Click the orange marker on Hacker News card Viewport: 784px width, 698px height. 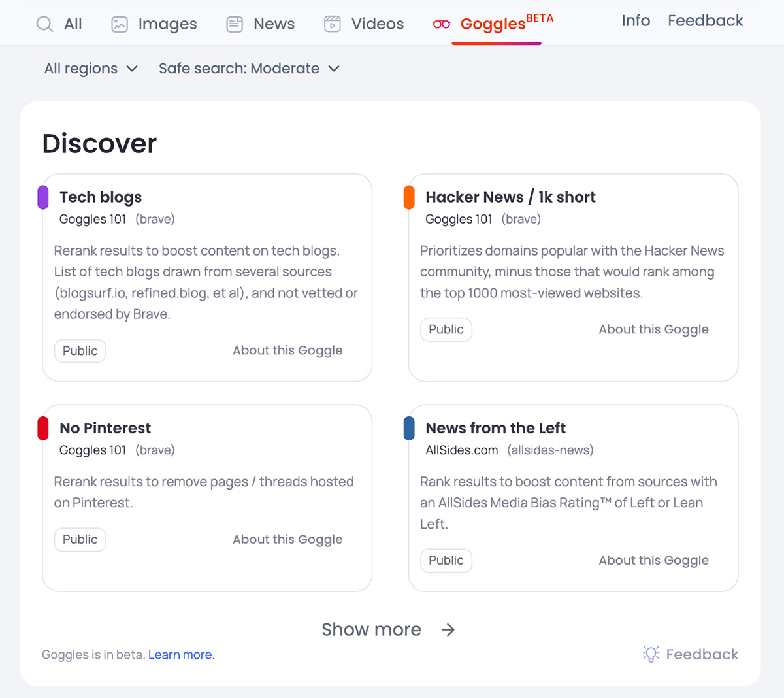[409, 197]
